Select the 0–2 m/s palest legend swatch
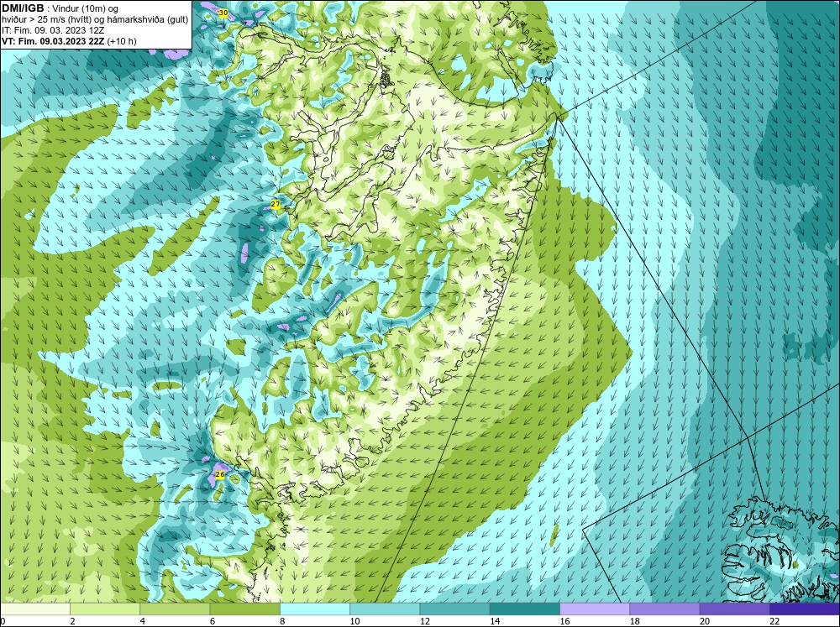The width and height of the screenshot is (840, 627). pyautogui.click(x=34, y=609)
